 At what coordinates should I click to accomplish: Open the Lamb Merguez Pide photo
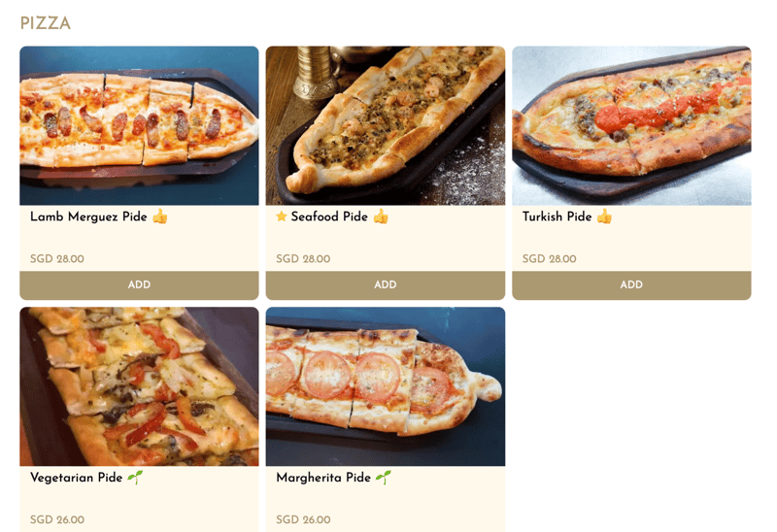(139, 126)
